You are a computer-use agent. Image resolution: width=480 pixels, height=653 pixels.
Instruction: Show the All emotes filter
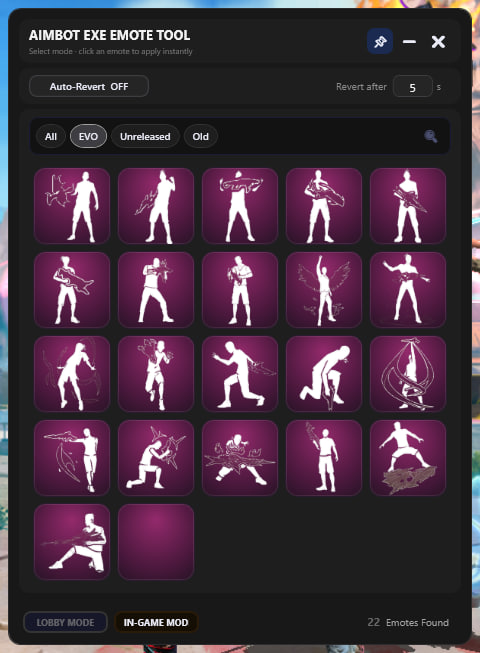click(x=51, y=136)
